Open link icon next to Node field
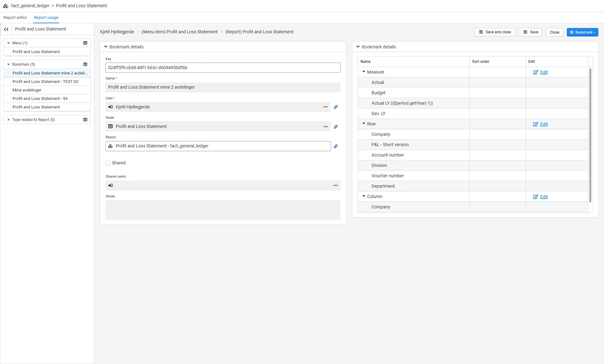This screenshot has height=364, width=604. tap(336, 127)
